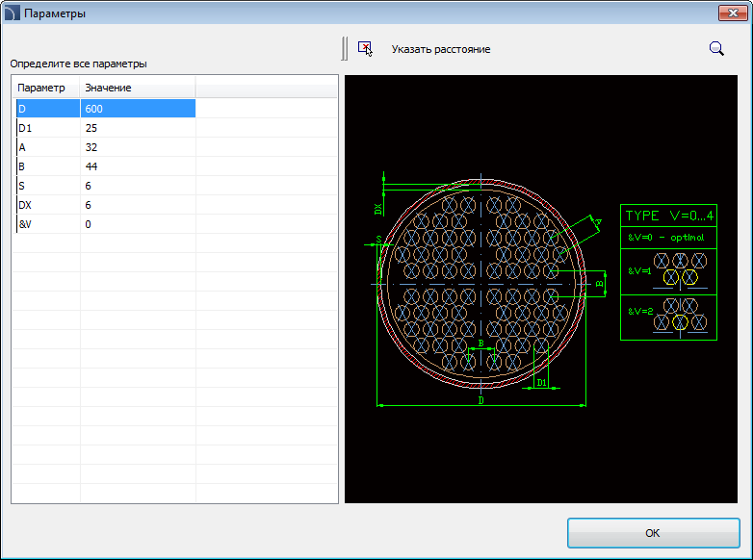Select the B parameter name cell
The height and width of the screenshot is (560, 753).
48,166
